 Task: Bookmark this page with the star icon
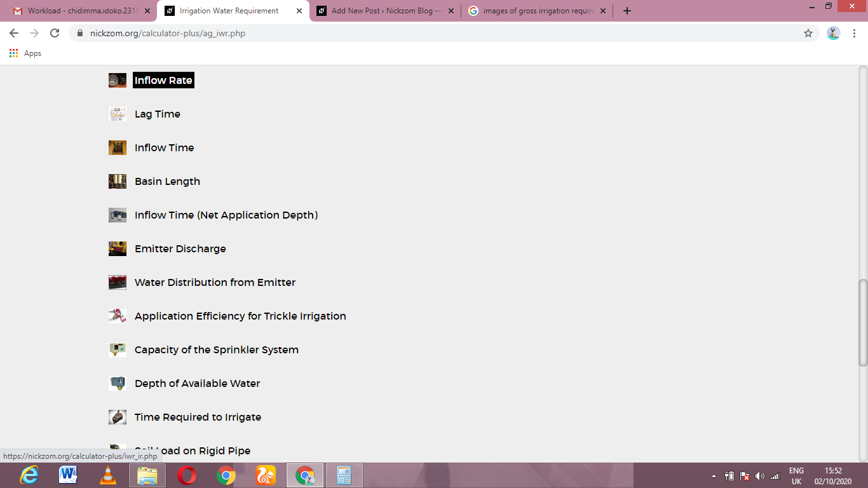tap(808, 33)
